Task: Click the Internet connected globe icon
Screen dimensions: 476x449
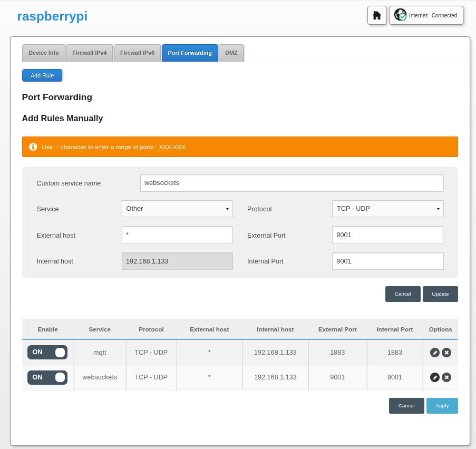Action: (x=401, y=15)
